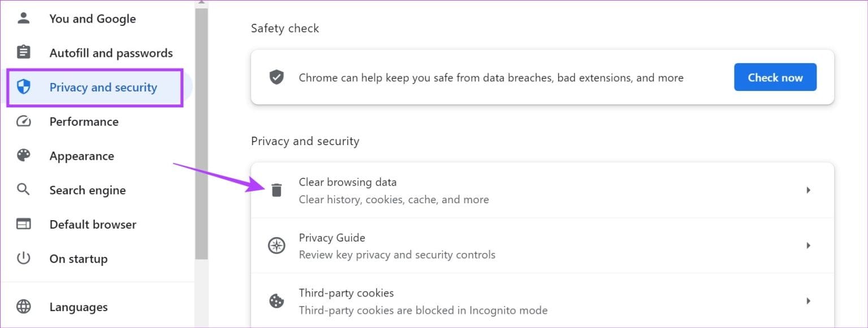Click the Autofill and passwords icon
The image size is (868, 328).
coord(23,52)
